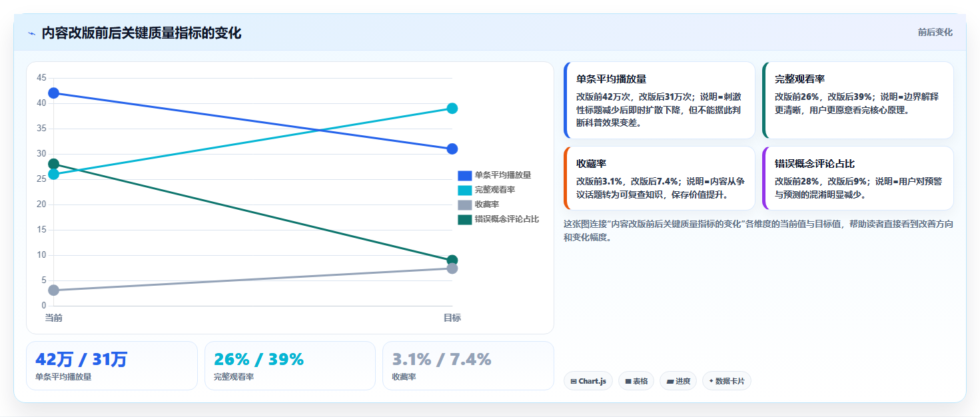Click the gray point at 3.1 for 当前
Viewport: 980px width, 417px height.
(x=54, y=290)
